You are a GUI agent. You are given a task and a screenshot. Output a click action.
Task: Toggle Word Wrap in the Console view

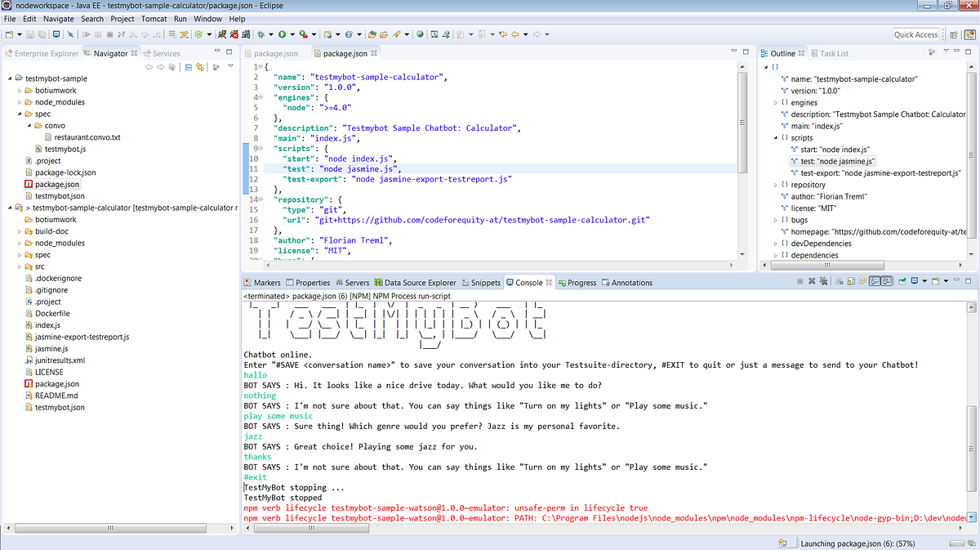coord(862,280)
